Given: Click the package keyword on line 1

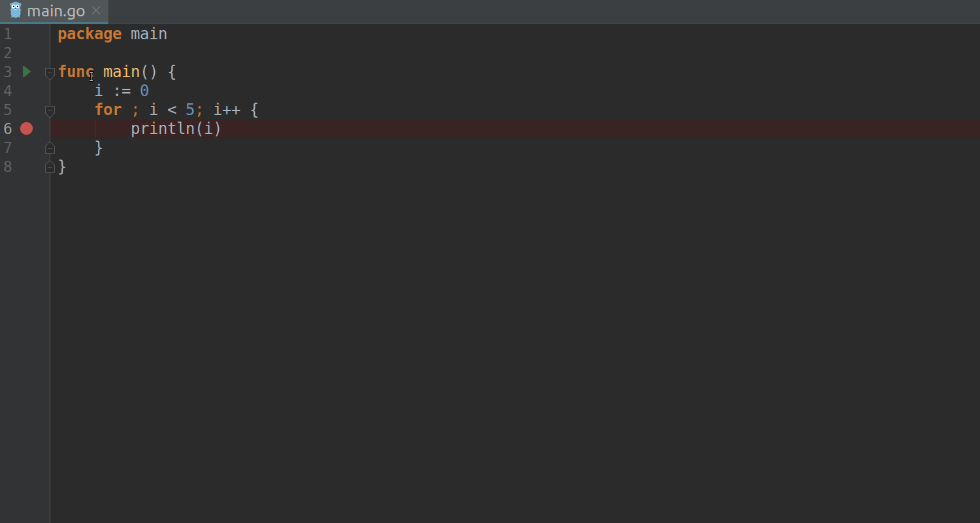Looking at the screenshot, I should click(90, 34).
